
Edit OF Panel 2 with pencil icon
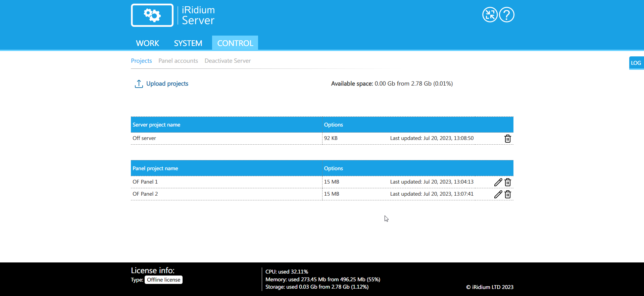[498, 194]
